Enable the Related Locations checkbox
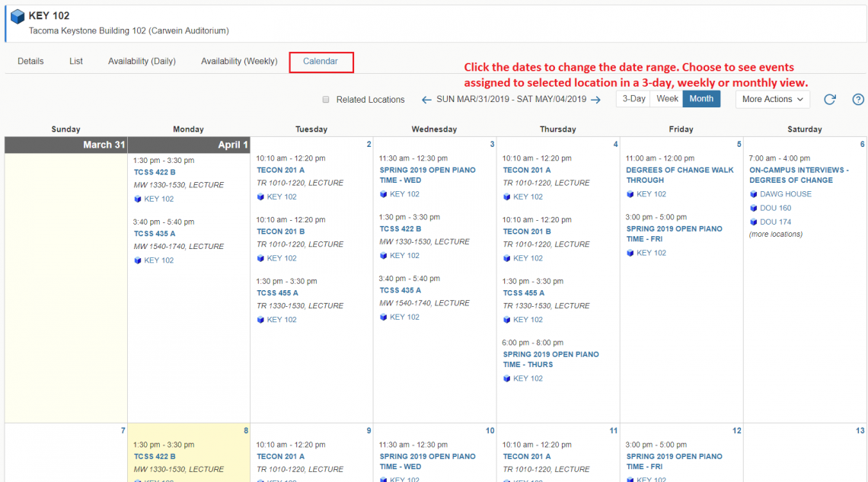868x482 pixels. click(326, 100)
